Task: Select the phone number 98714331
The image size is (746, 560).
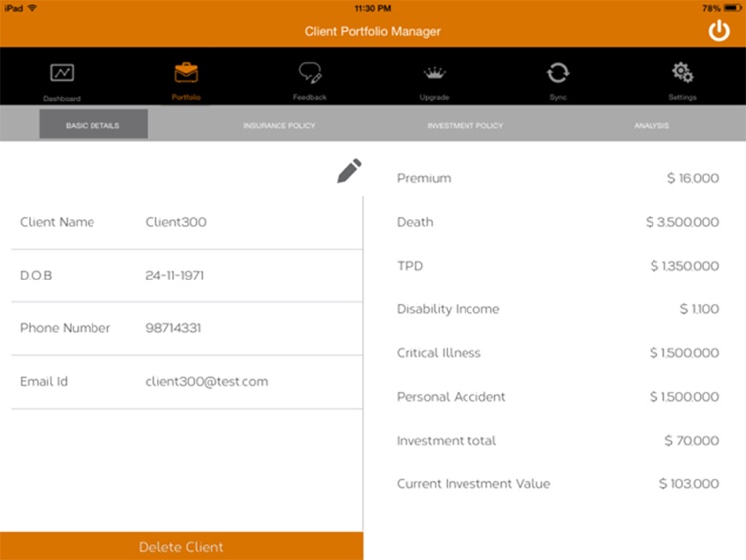Action: tap(173, 328)
